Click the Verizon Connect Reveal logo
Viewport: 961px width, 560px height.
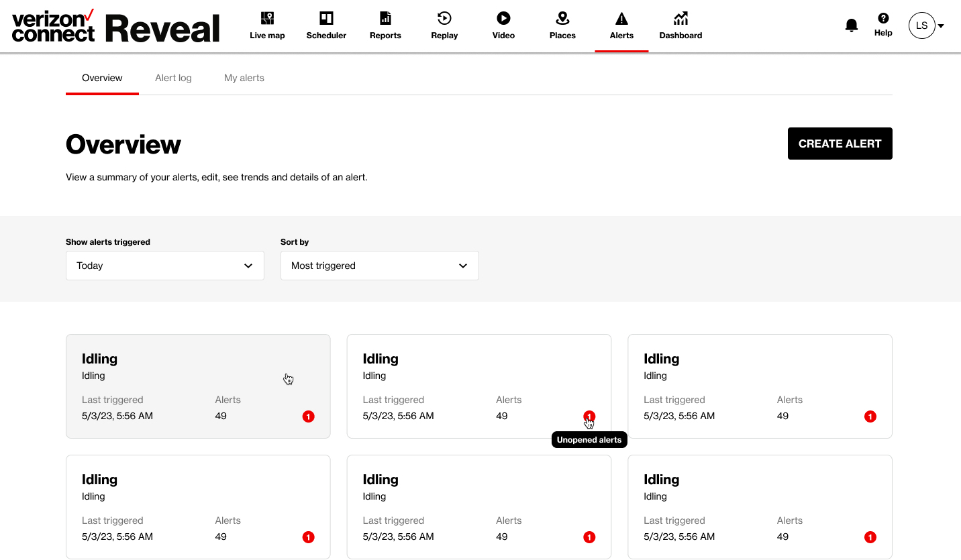click(x=114, y=25)
